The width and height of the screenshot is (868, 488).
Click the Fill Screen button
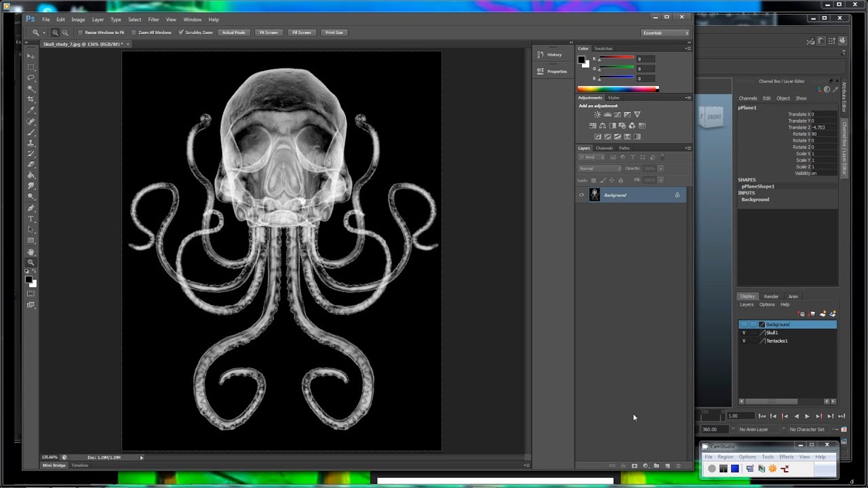tap(302, 33)
